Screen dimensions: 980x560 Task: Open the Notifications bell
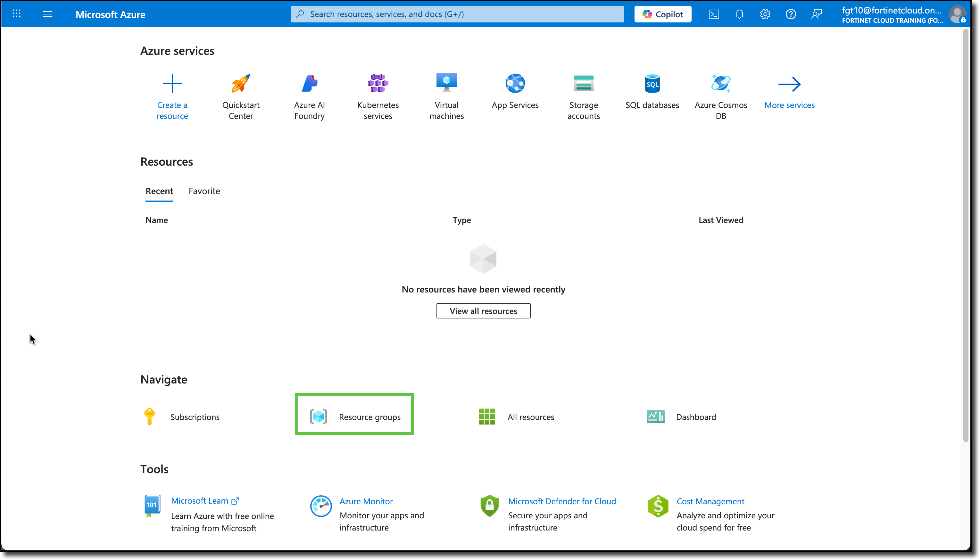[739, 14]
